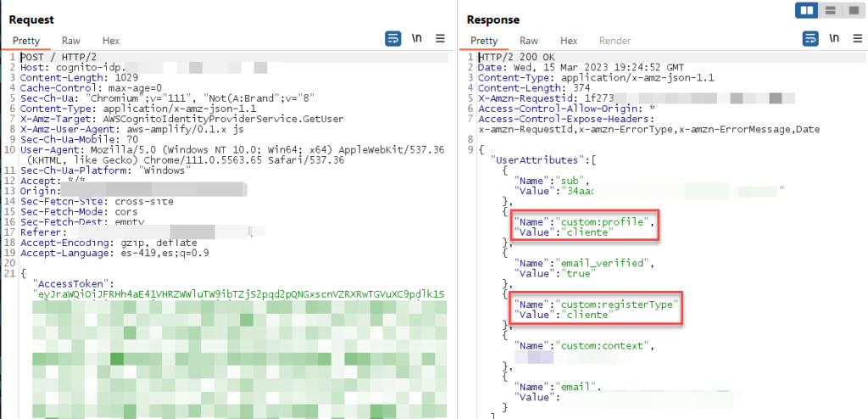Viewport: 868px width, 419px height.
Task: Open the Response panel hamburger menu
Action: [858, 38]
